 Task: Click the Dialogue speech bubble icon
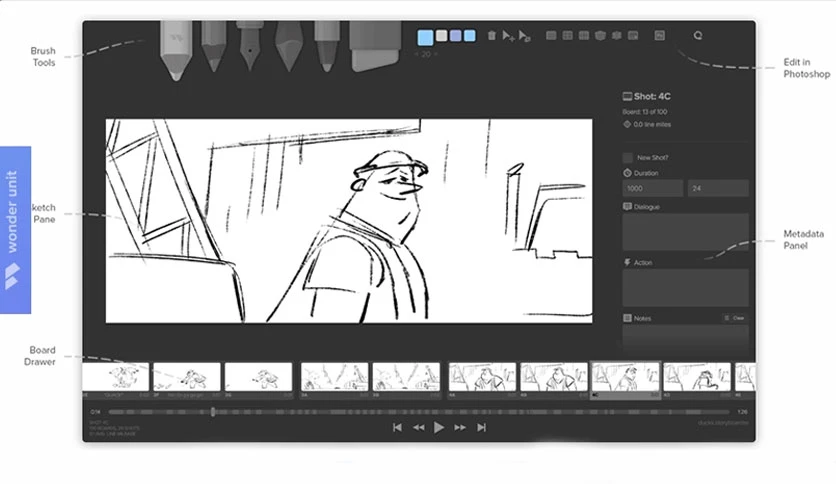pyautogui.click(x=627, y=207)
